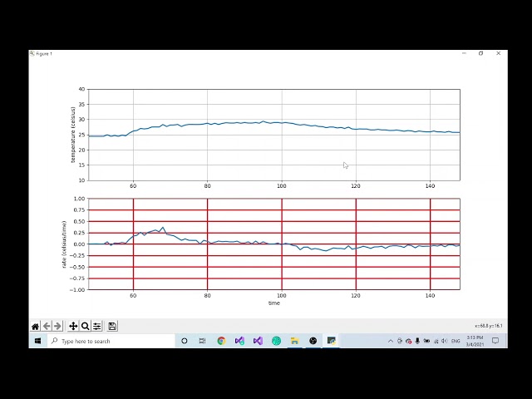Open File Explorer from the taskbar
The width and height of the screenshot is (532, 399).
click(x=294, y=341)
